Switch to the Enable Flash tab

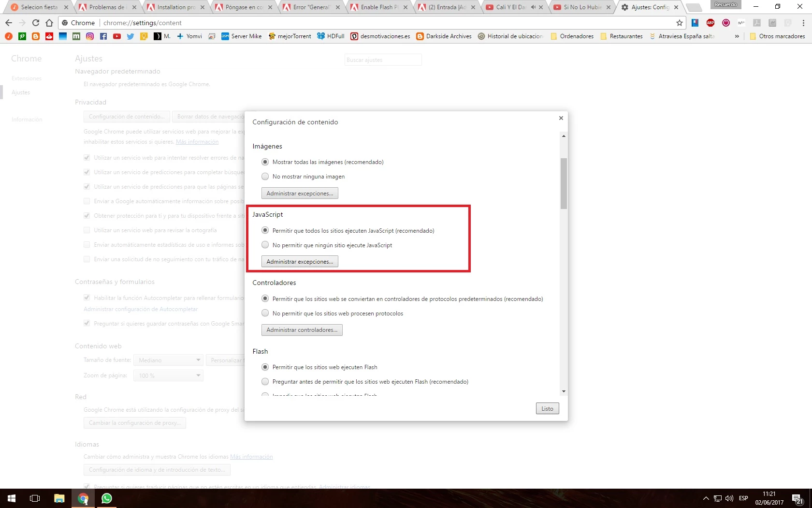pos(379,7)
